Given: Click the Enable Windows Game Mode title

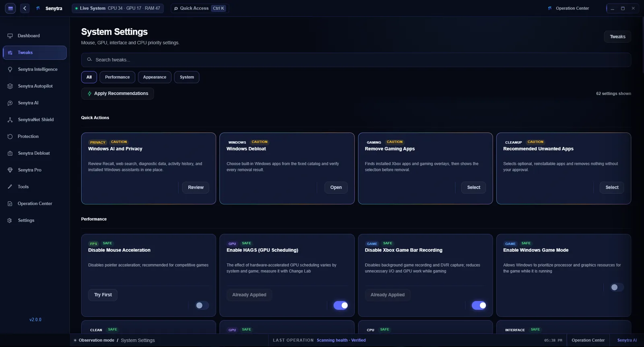Looking at the screenshot, I should [x=536, y=250].
